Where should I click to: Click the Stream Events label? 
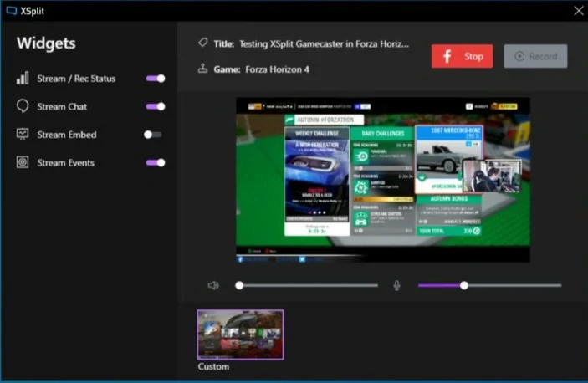pos(65,162)
